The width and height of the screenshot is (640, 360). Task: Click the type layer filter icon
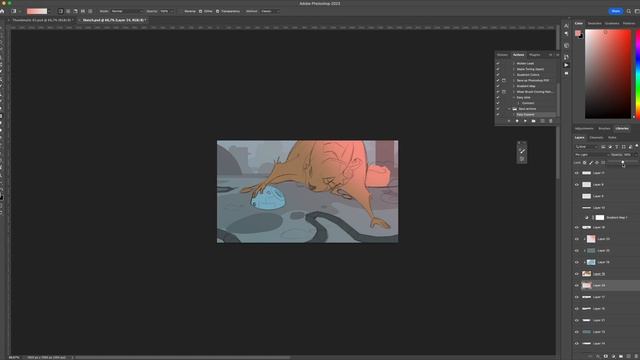click(x=617, y=147)
